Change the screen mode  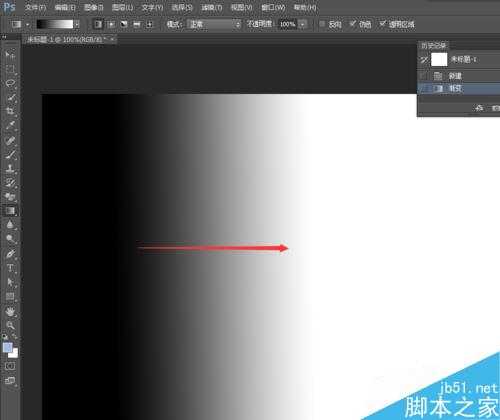tap(10, 381)
